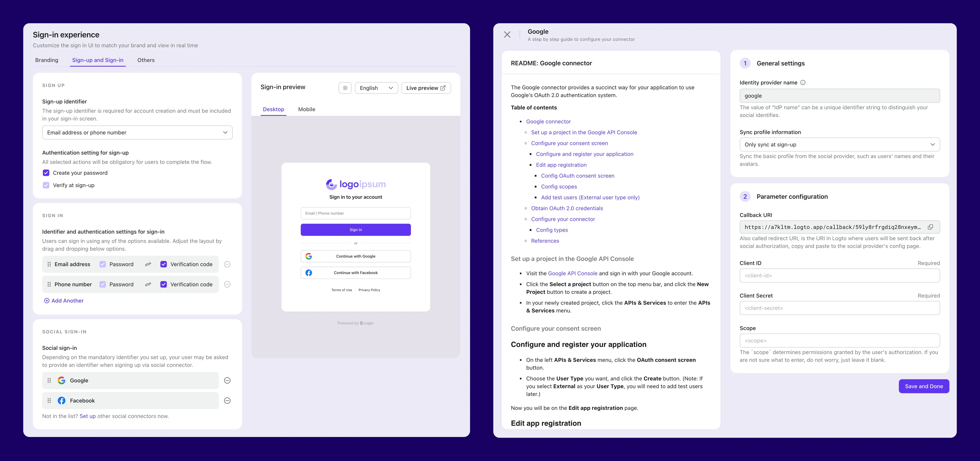This screenshot has height=461, width=980.
Task: Switch to the Mobile preview tab
Action: (x=306, y=109)
